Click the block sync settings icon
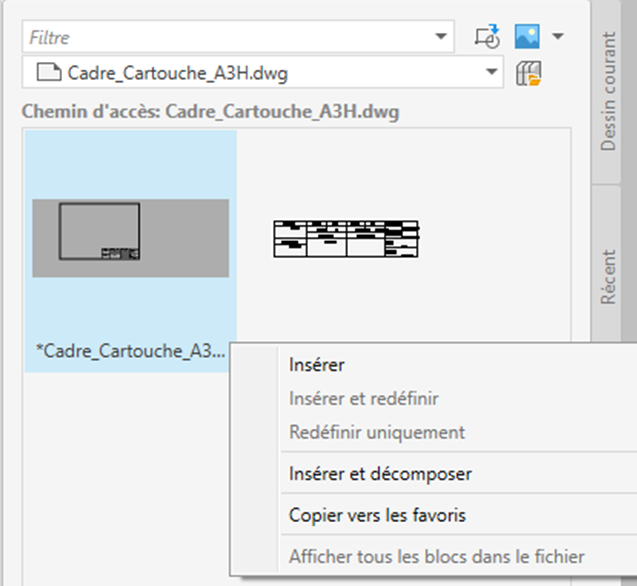637x586 pixels. (x=487, y=37)
